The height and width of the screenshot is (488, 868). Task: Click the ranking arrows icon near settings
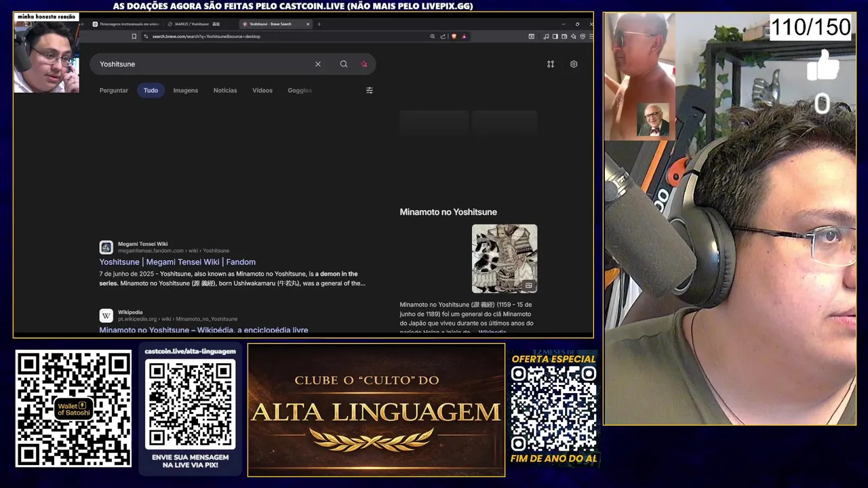pyautogui.click(x=551, y=64)
